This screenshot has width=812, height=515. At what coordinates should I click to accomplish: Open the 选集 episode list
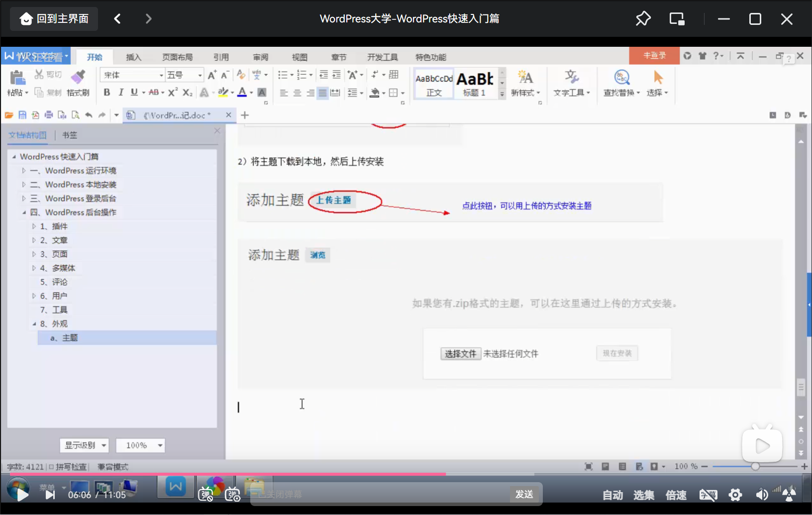tap(644, 495)
